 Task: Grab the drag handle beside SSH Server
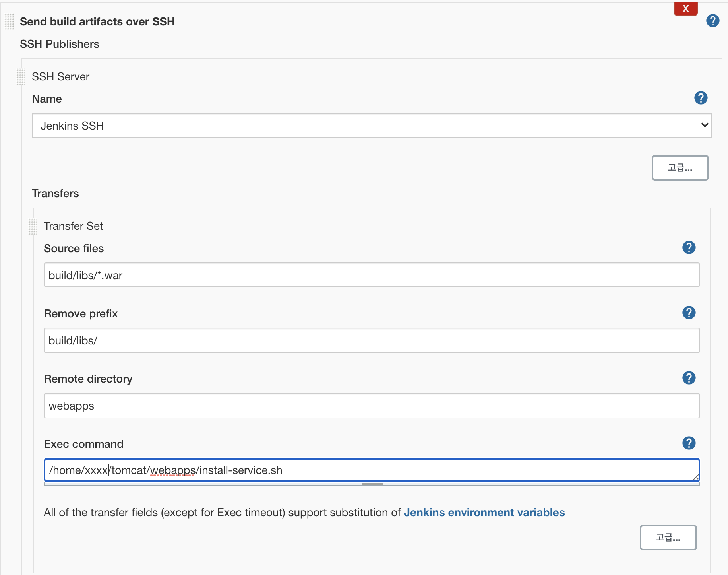point(21,77)
